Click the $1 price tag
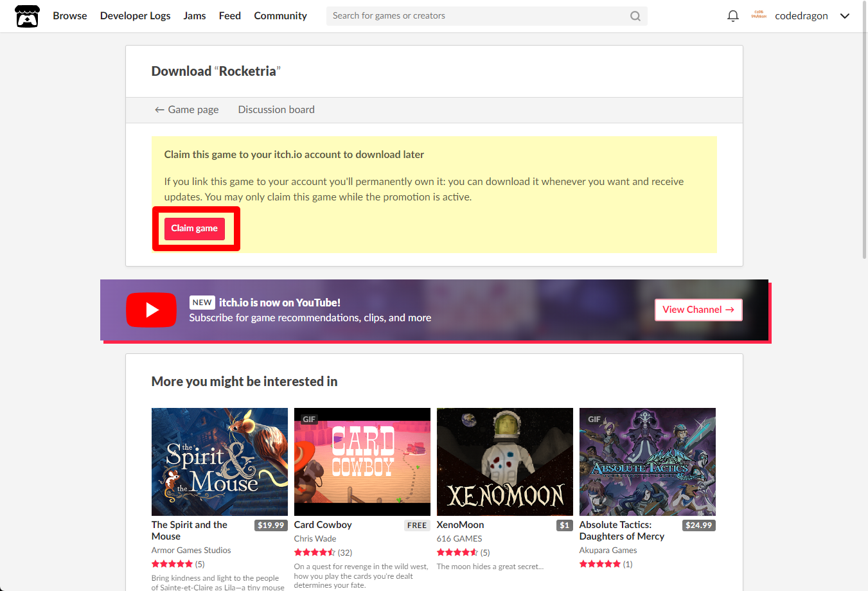This screenshot has width=868, height=591. click(565, 525)
